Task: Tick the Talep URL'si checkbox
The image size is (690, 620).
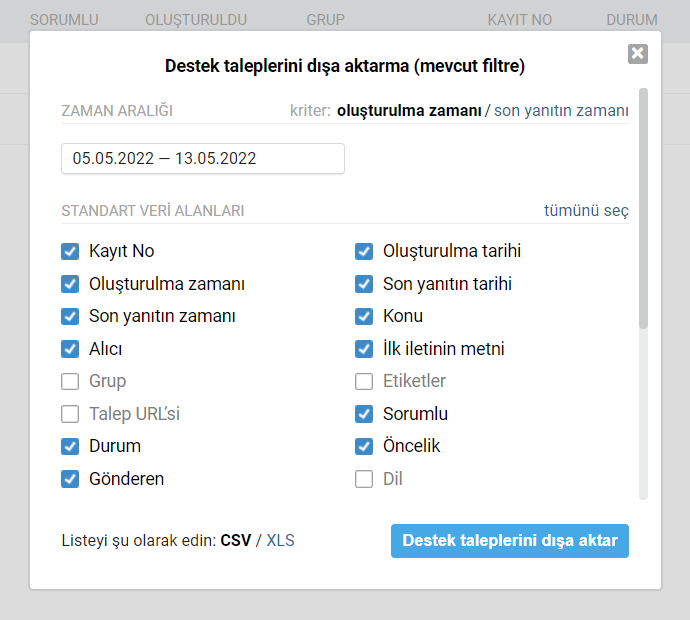Action: click(70, 414)
